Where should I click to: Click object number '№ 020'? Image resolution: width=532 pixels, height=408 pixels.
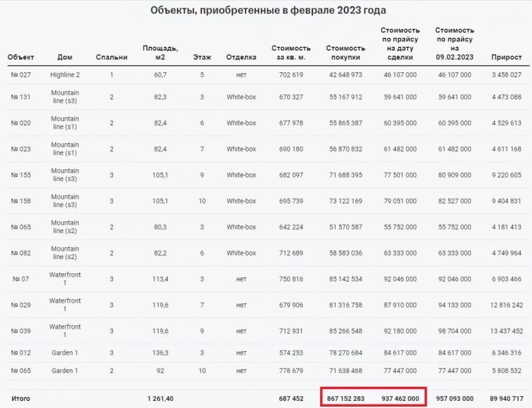pos(20,123)
